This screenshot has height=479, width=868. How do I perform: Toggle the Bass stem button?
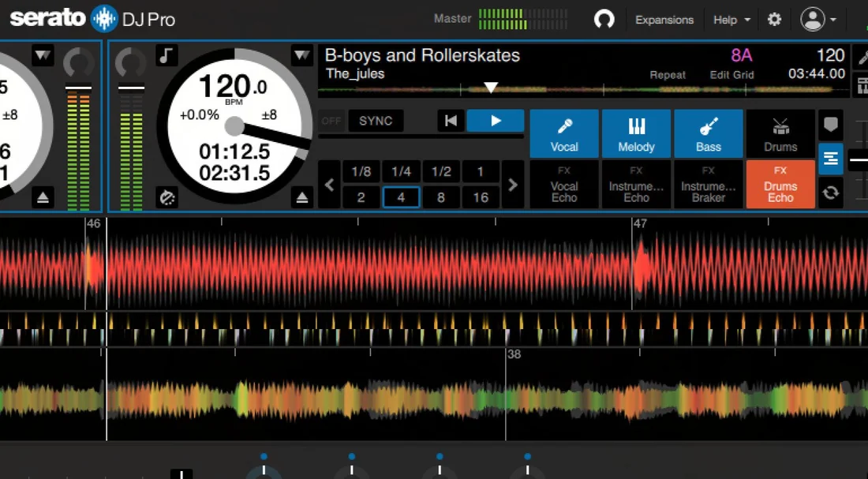[x=709, y=133]
